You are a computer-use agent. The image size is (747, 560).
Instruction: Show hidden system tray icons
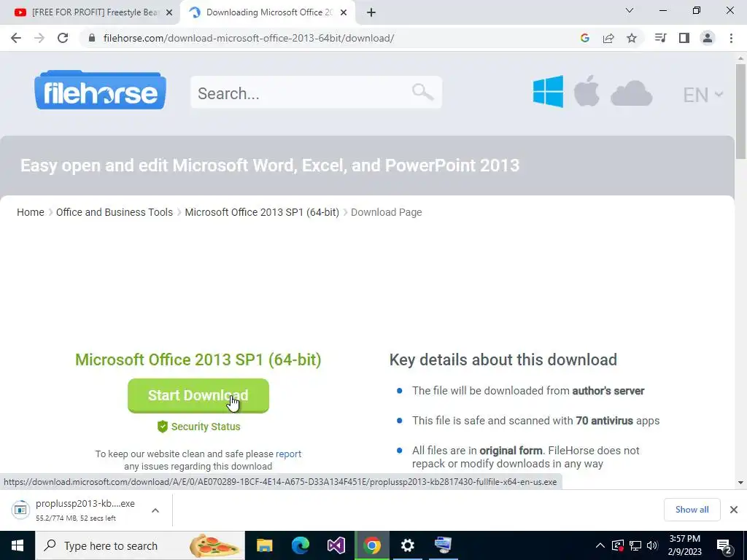pyautogui.click(x=600, y=545)
